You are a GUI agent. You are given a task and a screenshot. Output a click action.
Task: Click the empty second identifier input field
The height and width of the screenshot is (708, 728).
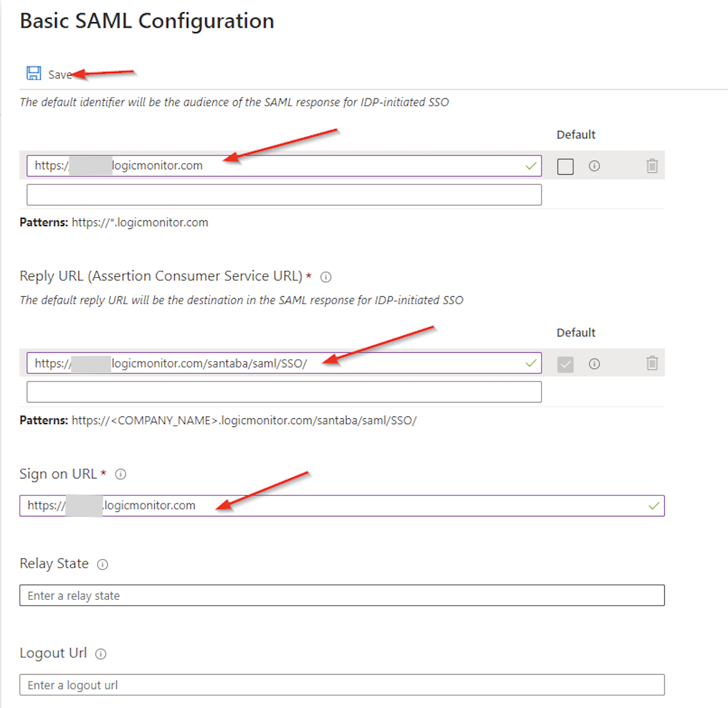tap(284, 195)
